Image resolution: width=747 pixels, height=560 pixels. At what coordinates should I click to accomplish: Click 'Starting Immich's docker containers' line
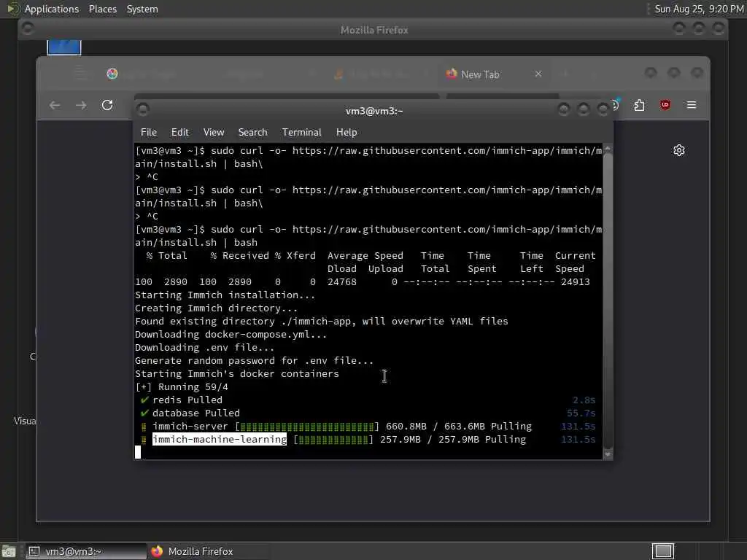(x=237, y=374)
